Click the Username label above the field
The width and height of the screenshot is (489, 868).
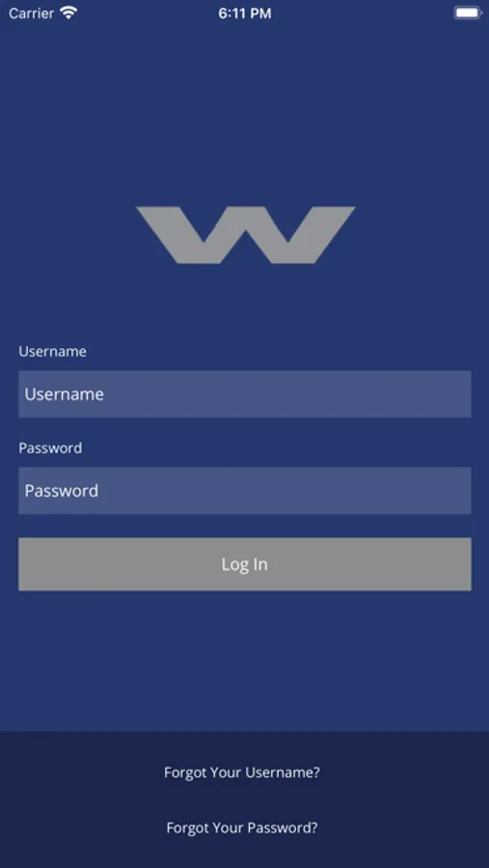tap(53, 351)
